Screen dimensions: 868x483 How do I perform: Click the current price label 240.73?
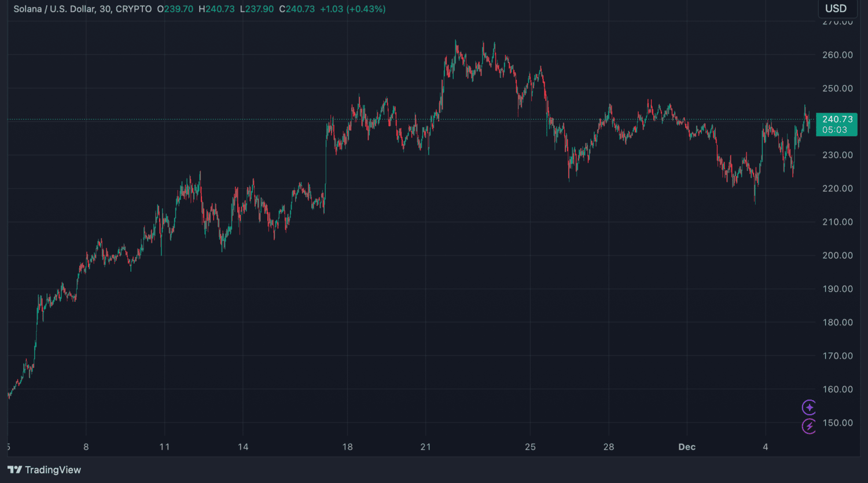point(837,119)
